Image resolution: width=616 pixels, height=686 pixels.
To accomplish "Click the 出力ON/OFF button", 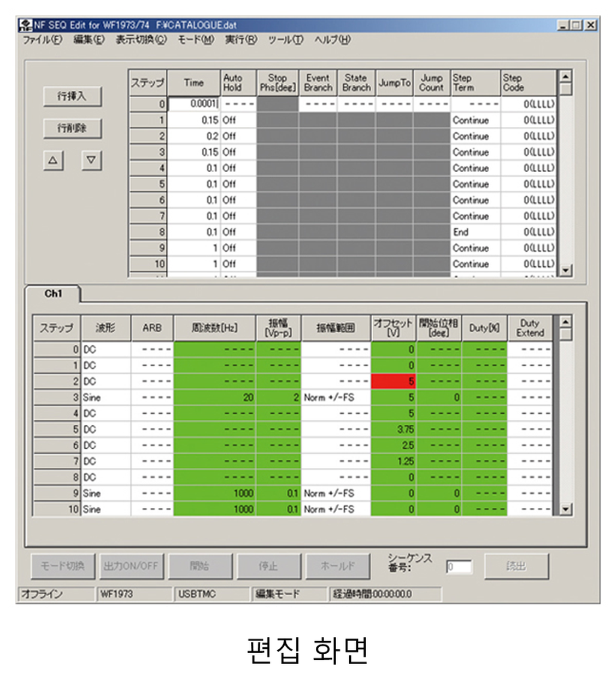I will point(131,566).
